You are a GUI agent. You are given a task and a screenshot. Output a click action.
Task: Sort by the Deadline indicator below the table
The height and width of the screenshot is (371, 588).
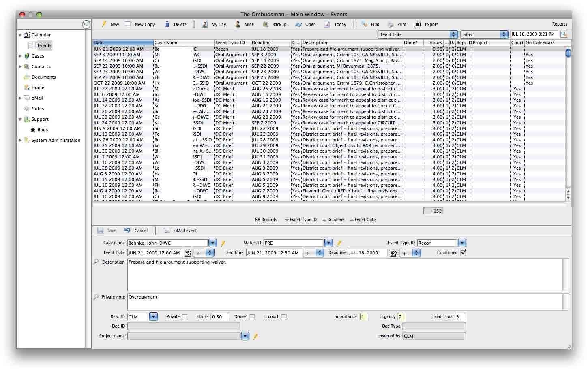tap(333, 220)
